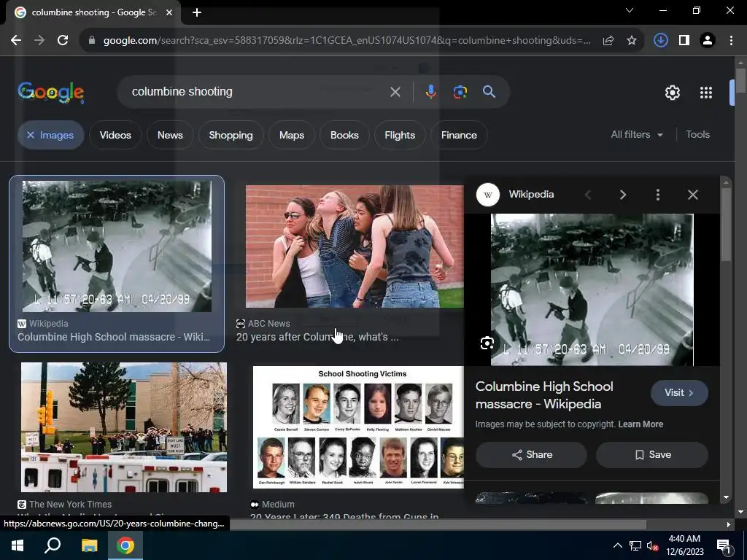Screen dimensions: 747x560
Task: Close the image preview panel
Action: (693, 195)
